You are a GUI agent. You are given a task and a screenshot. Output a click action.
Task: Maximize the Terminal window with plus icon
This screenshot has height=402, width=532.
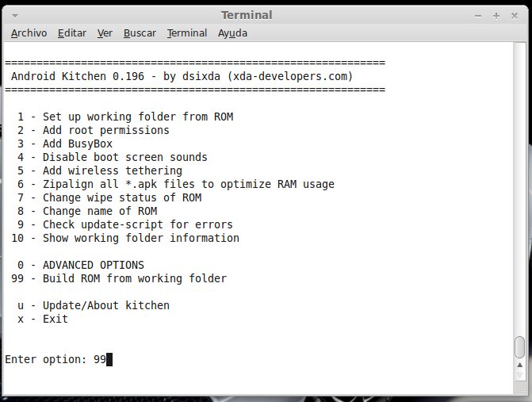[x=496, y=16]
